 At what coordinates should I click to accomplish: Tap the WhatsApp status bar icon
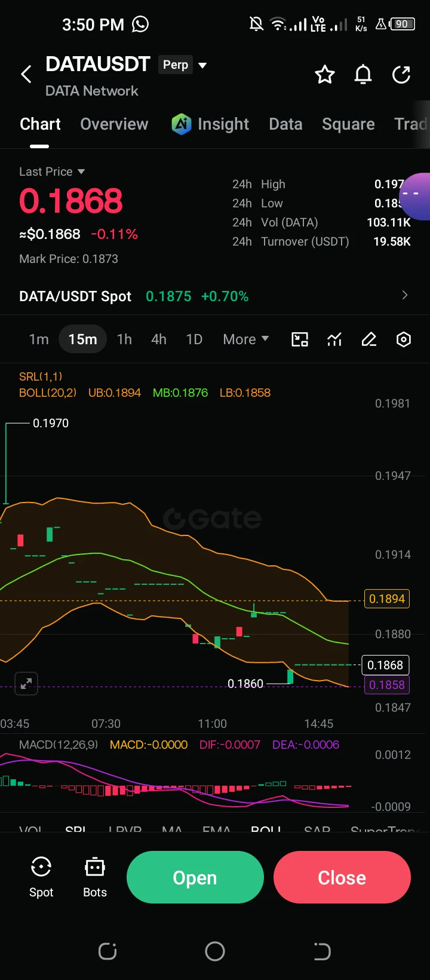click(140, 24)
